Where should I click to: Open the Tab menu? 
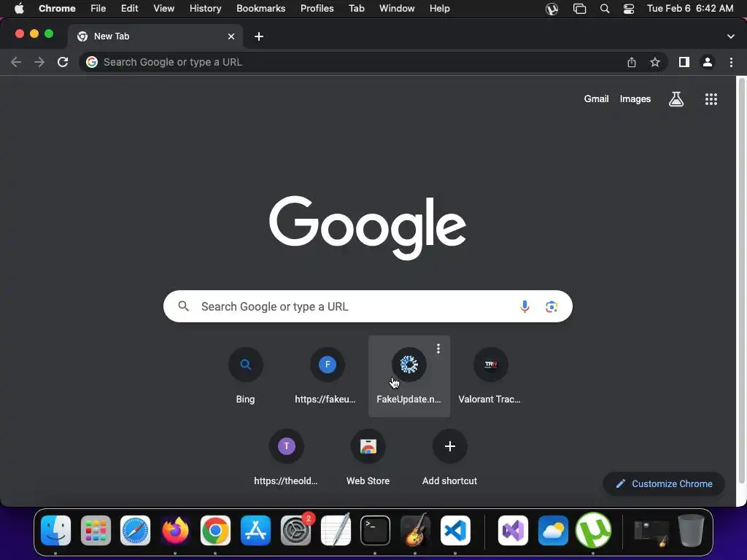pos(356,9)
